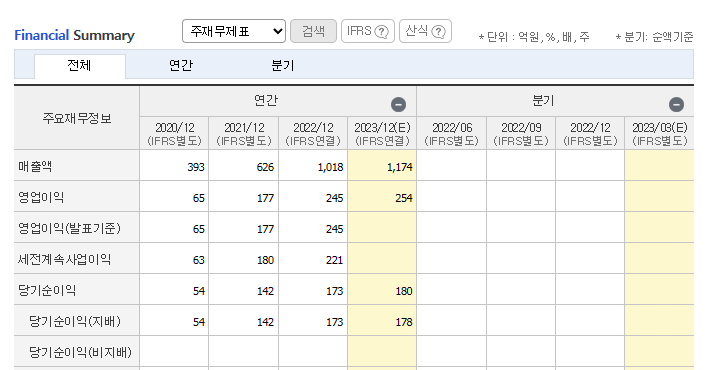This screenshot has width=707, height=370.
Task: Click the 당기순이익(비지배) row label
Action: tap(80, 352)
